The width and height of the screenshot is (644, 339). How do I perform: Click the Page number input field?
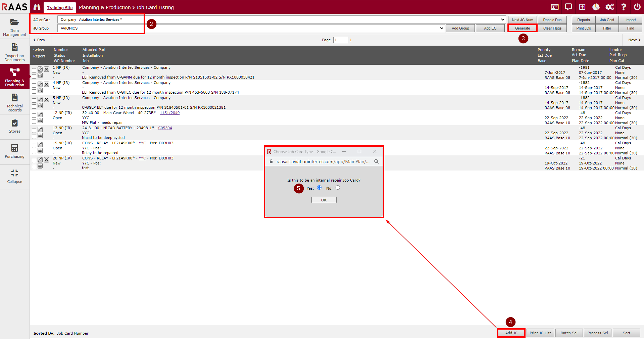[x=340, y=40]
